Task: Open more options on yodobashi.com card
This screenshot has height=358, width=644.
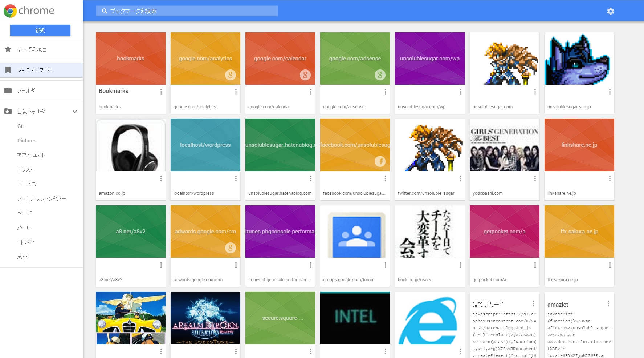Action: tap(535, 178)
